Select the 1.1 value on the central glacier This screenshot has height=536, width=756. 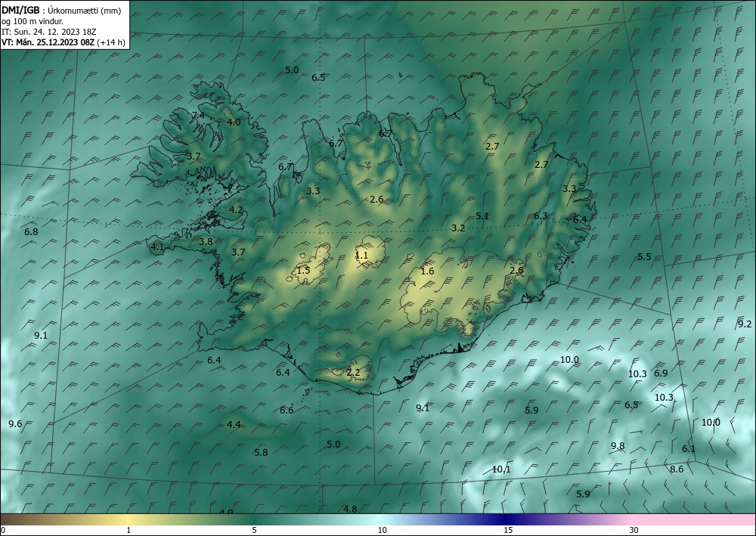click(361, 256)
